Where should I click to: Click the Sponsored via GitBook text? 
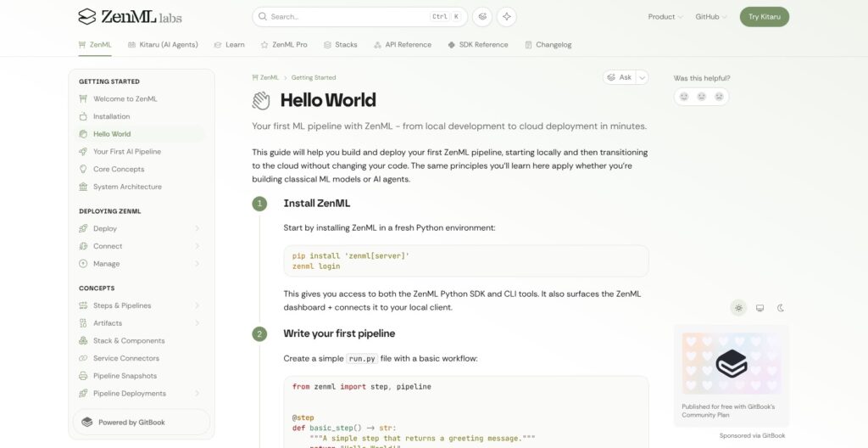(x=753, y=436)
